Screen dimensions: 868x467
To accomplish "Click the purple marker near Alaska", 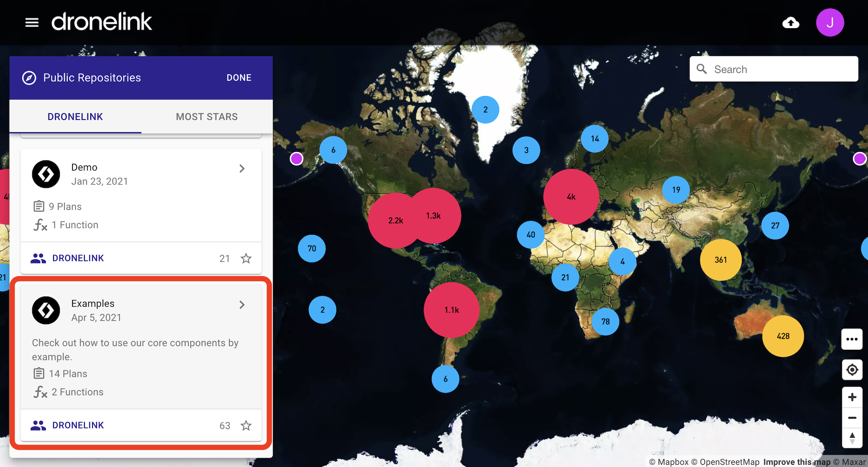I will 296,159.
